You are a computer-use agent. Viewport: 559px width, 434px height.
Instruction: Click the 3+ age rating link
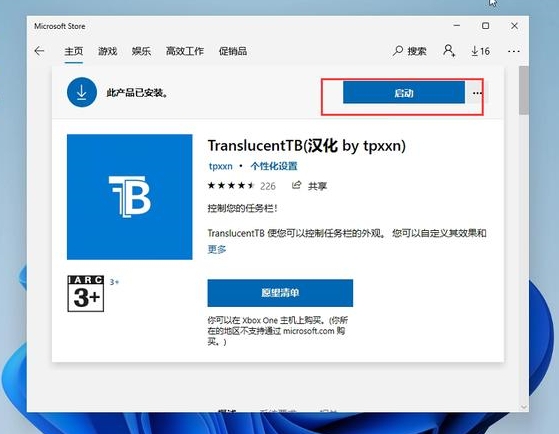[x=114, y=282]
